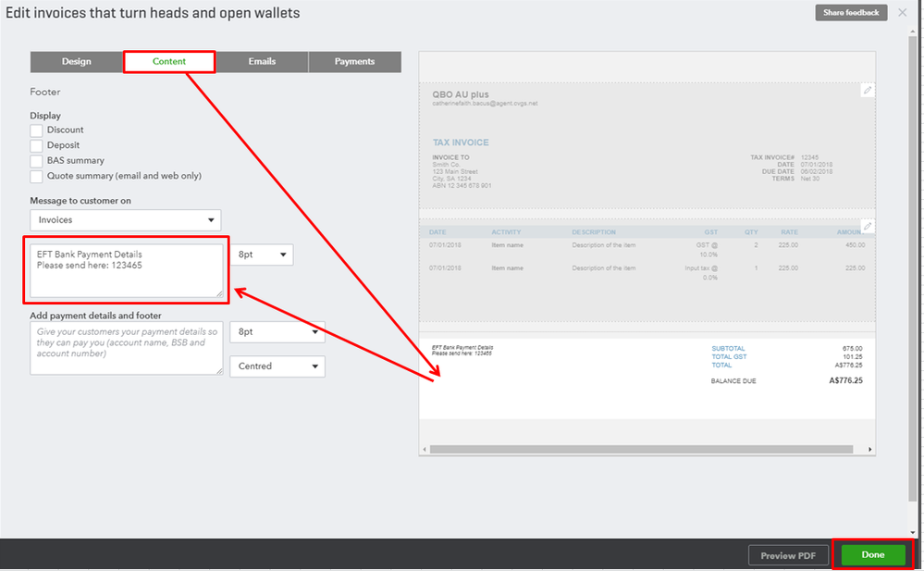Viewport: 924px width, 571px height.
Task: Click the QBO AU plus company name
Action: tap(461, 94)
